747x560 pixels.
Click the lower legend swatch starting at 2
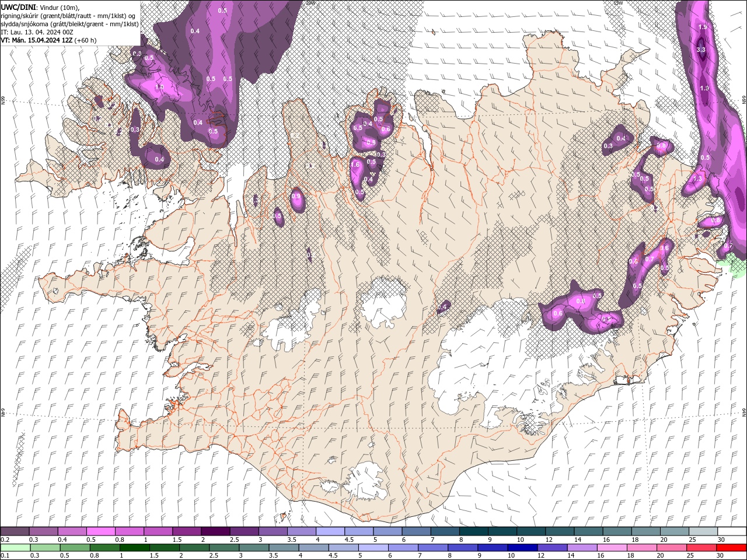[x=194, y=548]
